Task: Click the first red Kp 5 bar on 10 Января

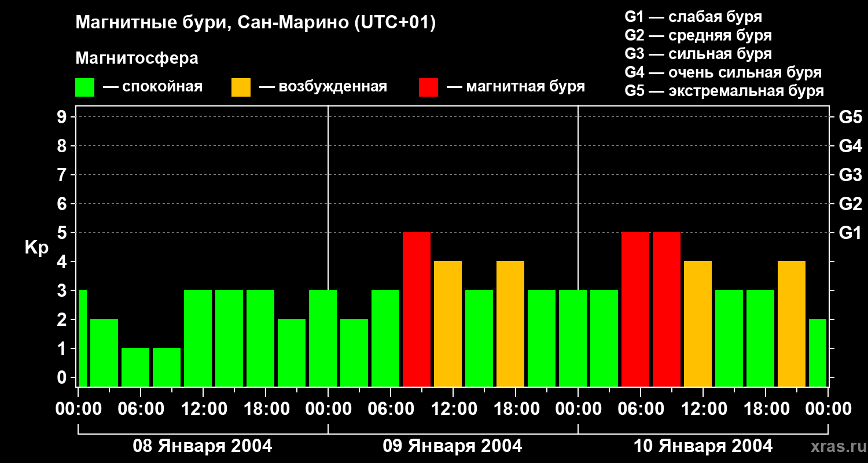Action: pos(635,309)
